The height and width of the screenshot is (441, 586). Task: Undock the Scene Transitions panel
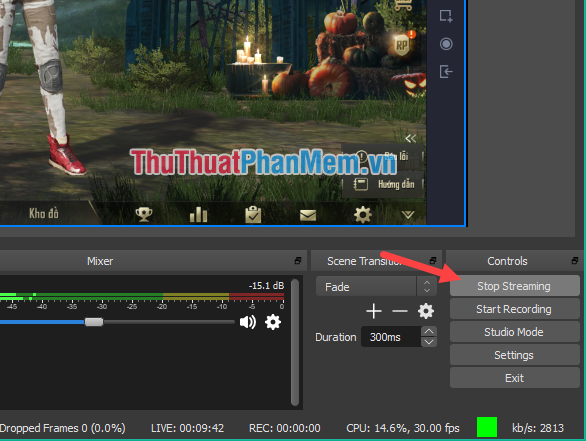click(433, 260)
